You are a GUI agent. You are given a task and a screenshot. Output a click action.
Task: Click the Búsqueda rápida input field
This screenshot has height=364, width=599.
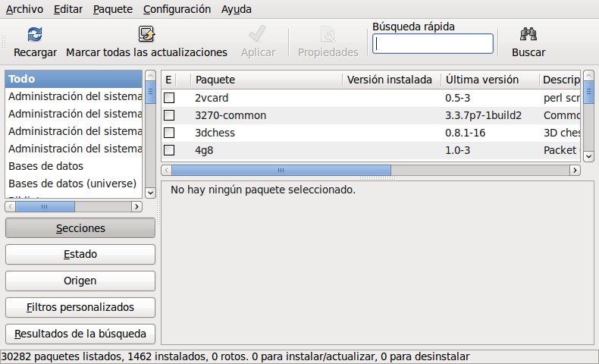433,44
